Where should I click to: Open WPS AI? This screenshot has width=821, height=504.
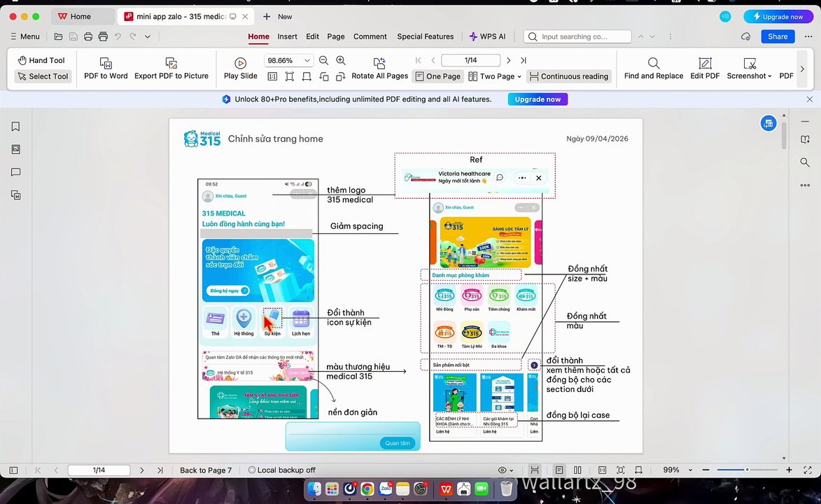point(487,36)
